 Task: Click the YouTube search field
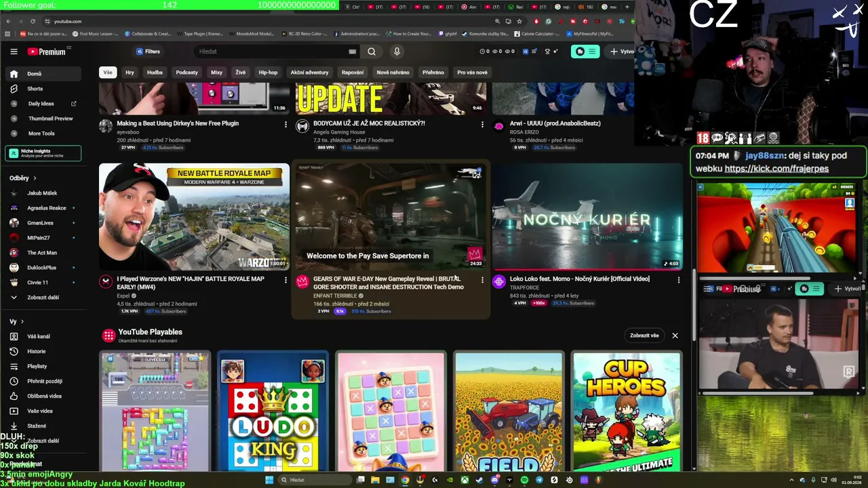coord(271,52)
